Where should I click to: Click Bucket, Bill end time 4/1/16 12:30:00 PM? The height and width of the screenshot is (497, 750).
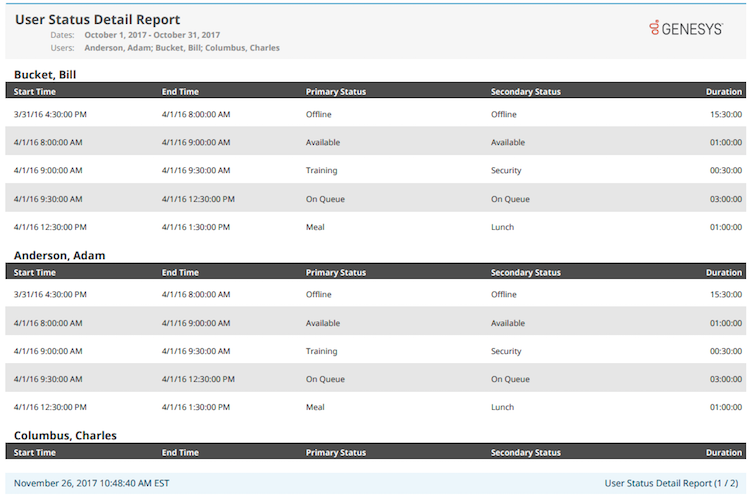(x=198, y=199)
